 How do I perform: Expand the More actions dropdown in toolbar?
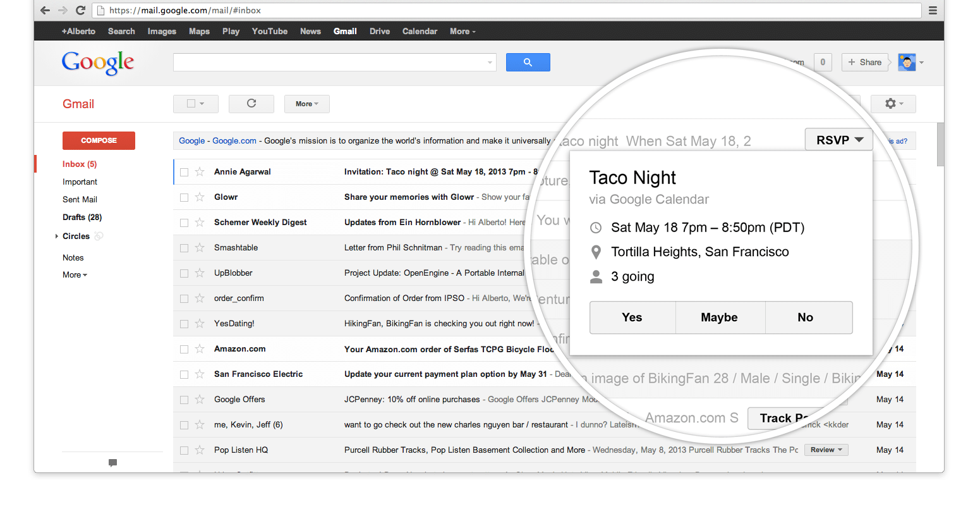(307, 104)
